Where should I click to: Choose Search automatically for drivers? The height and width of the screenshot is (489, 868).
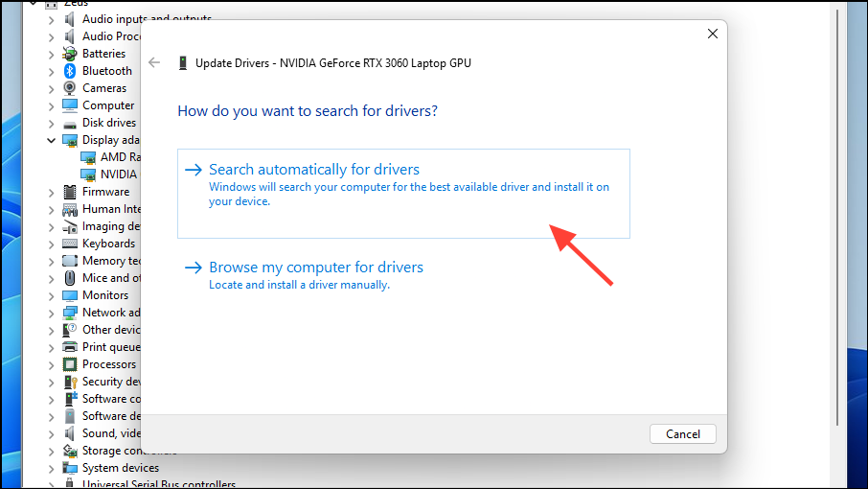(x=403, y=194)
